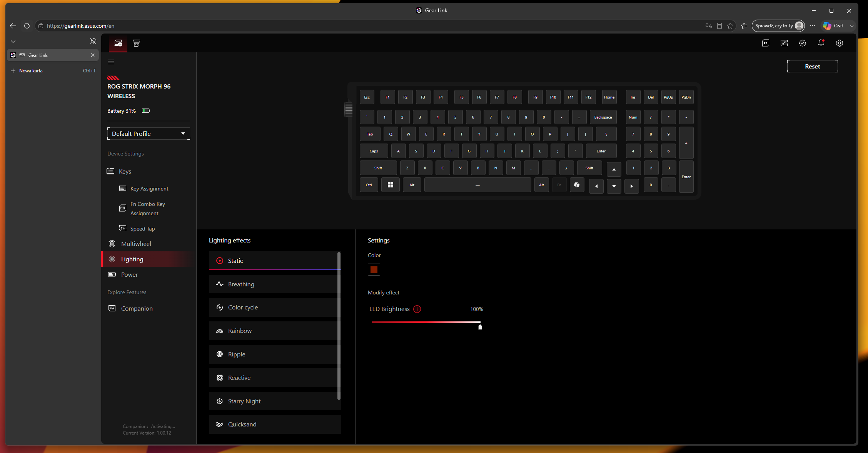Open the notifications bell
The image size is (868, 453).
pyautogui.click(x=821, y=43)
